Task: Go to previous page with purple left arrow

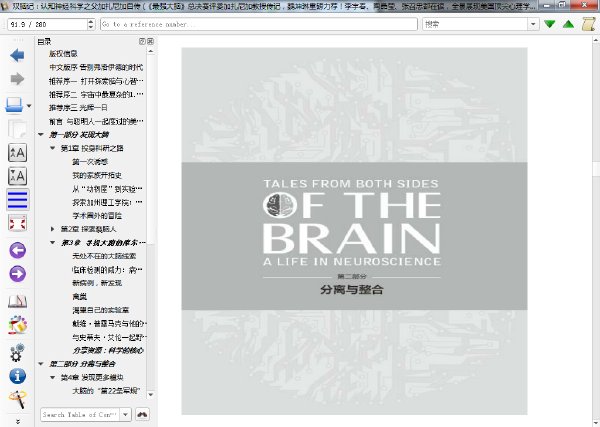Action: pyautogui.click(x=17, y=251)
